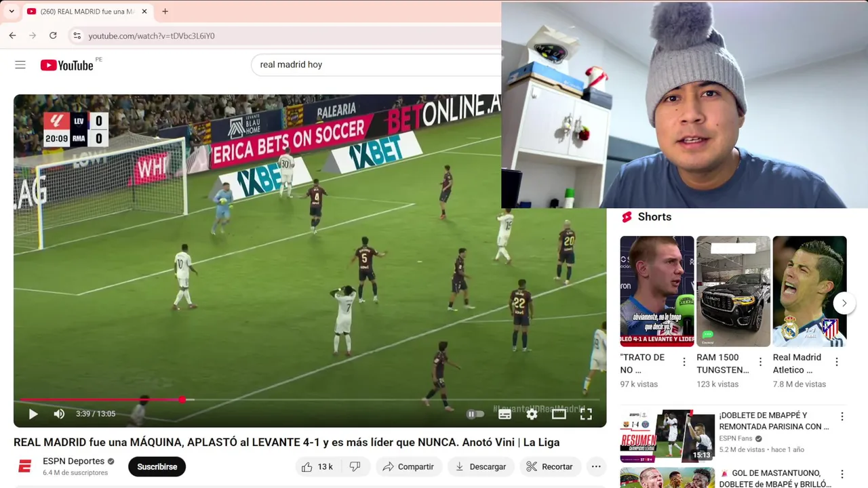Open options for Real Madrid Atletico short
This screenshot has height=488, width=868.
837,362
